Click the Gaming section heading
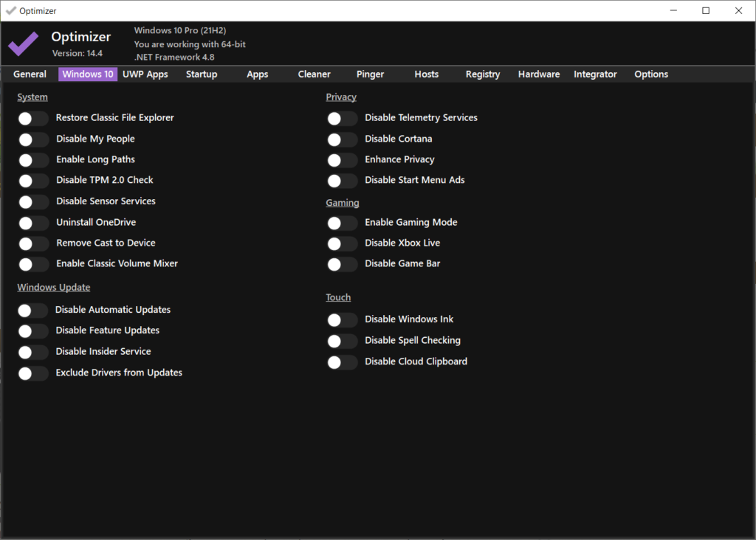This screenshot has height=540, width=756. coord(343,203)
